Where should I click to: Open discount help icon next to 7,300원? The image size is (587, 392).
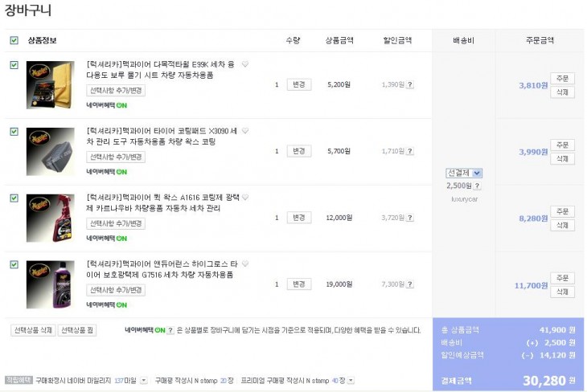click(x=410, y=284)
